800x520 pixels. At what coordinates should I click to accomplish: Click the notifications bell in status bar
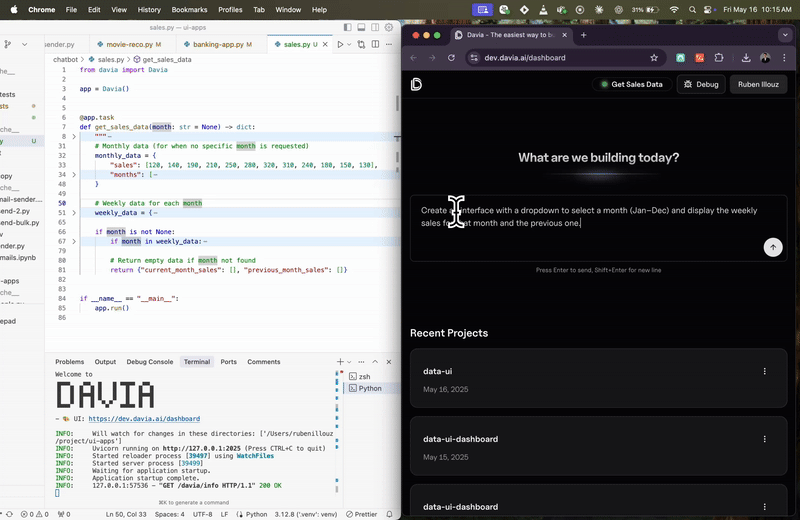pyautogui.click(x=389, y=514)
